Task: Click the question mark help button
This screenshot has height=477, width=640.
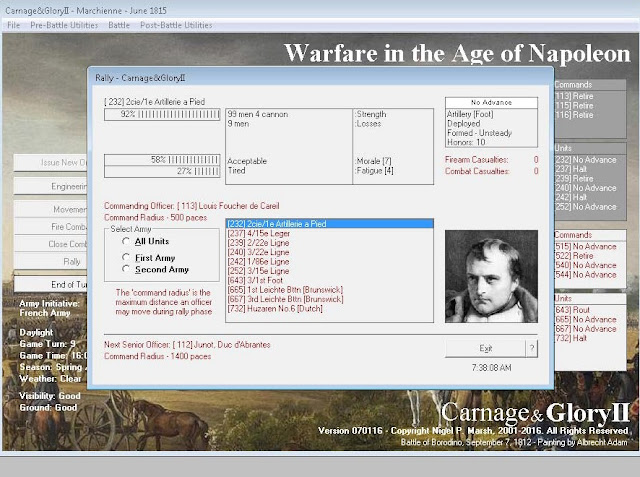Action: coord(532,348)
